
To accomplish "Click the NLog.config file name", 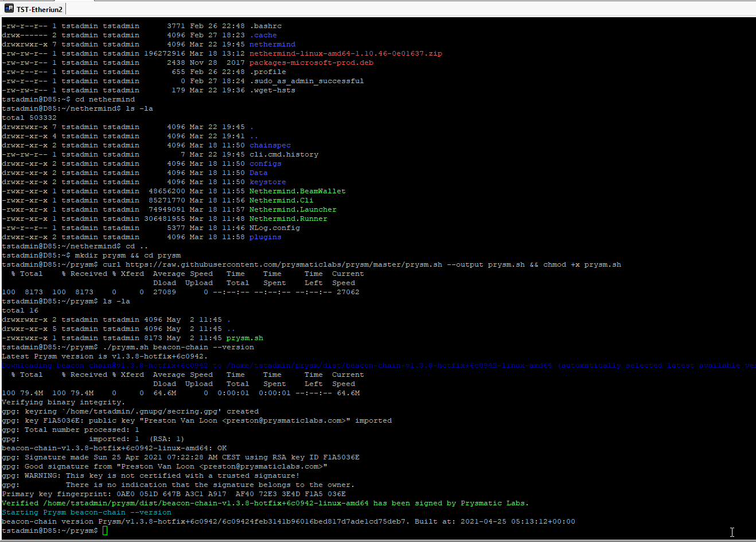I will (275, 228).
